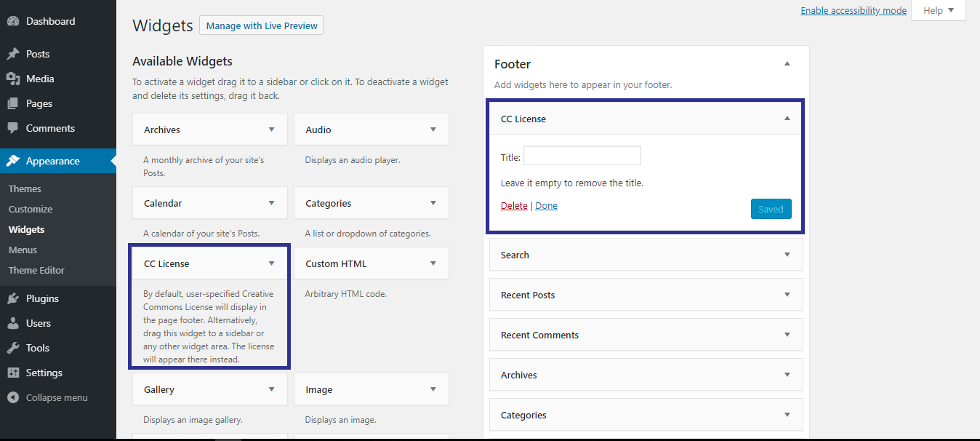Focus the CC License Title field
The height and width of the screenshot is (441, 980).
point(582,156)
